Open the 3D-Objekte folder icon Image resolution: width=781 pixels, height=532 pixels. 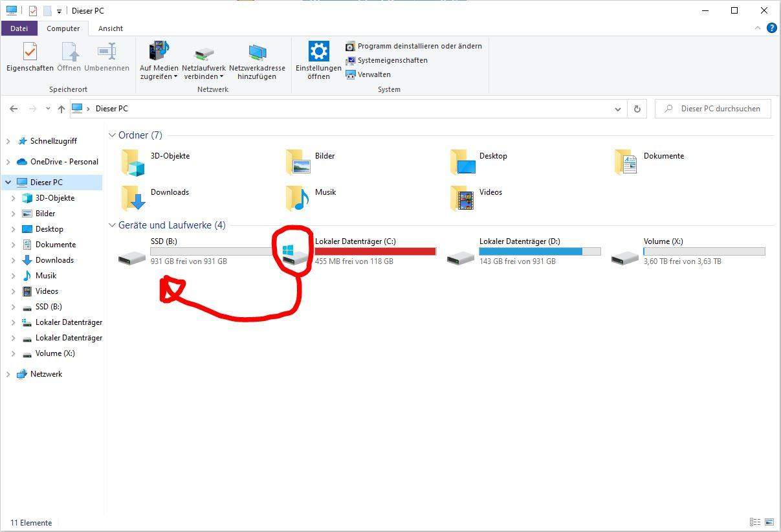[134, 162]
